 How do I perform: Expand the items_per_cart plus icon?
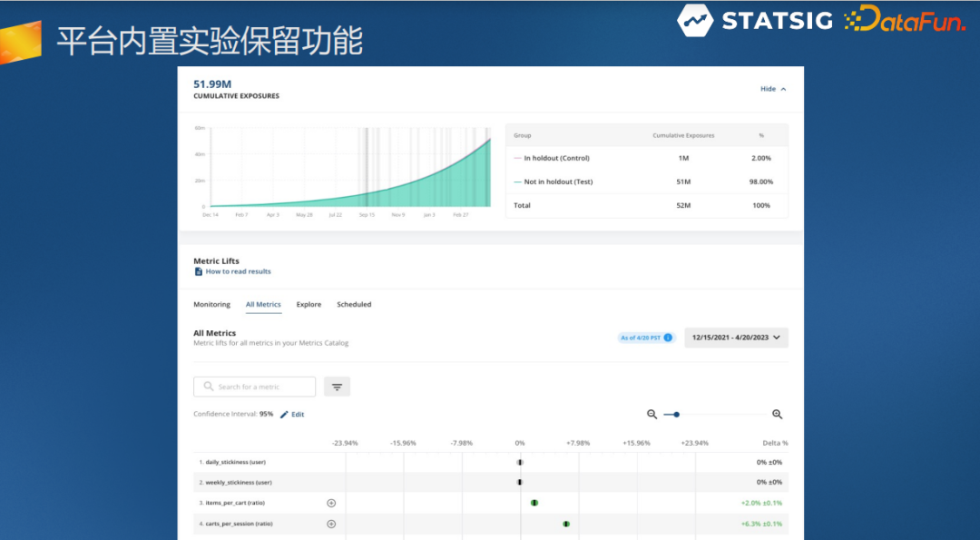click(x=331, y=503)
